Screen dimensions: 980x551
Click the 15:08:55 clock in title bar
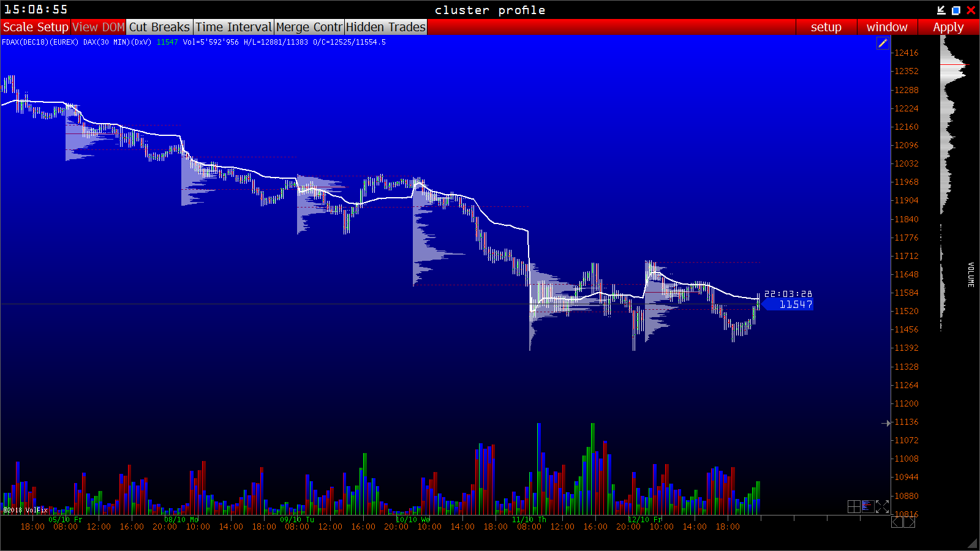tap(36, 10)
